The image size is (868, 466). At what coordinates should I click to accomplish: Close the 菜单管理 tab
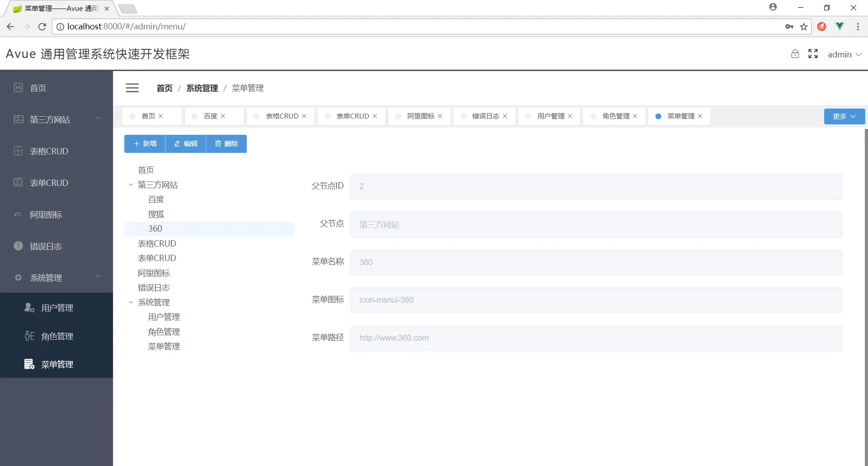pos(700,116)
